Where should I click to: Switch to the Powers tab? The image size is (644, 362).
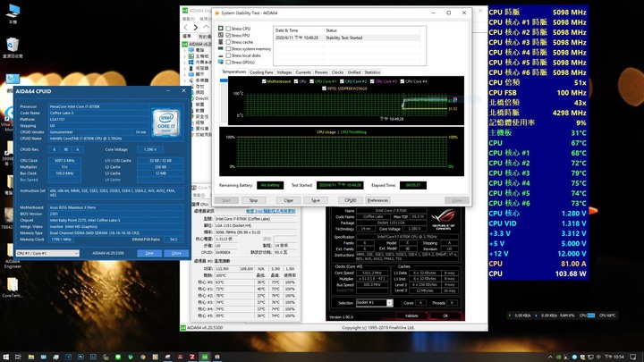point(321,72)
